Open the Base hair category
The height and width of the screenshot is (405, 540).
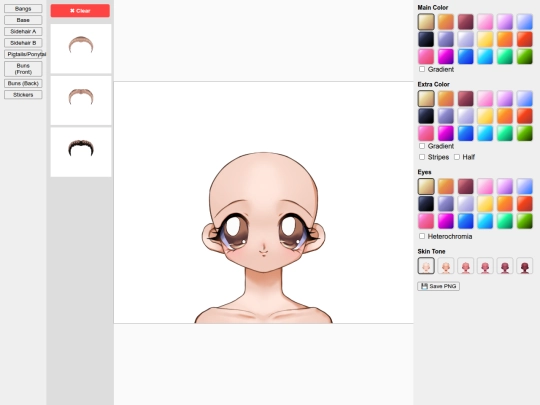(x=23, y=20)
